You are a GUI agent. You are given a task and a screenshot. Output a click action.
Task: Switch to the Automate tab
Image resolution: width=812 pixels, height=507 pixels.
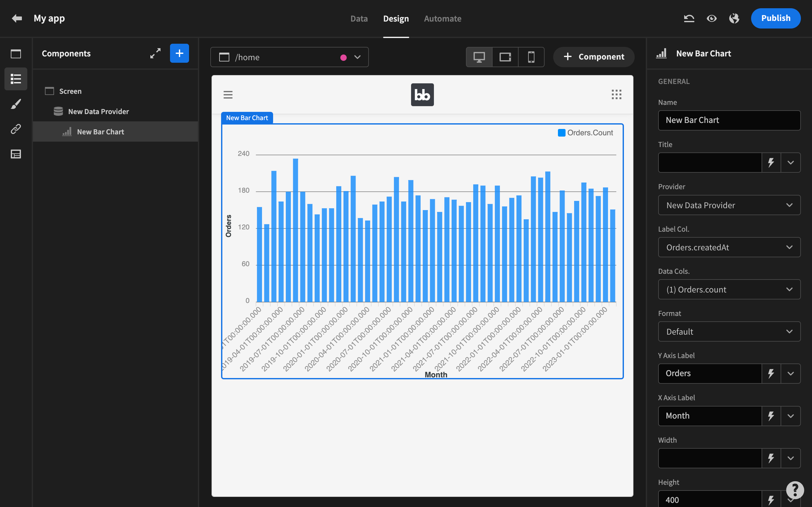(442, 19)
